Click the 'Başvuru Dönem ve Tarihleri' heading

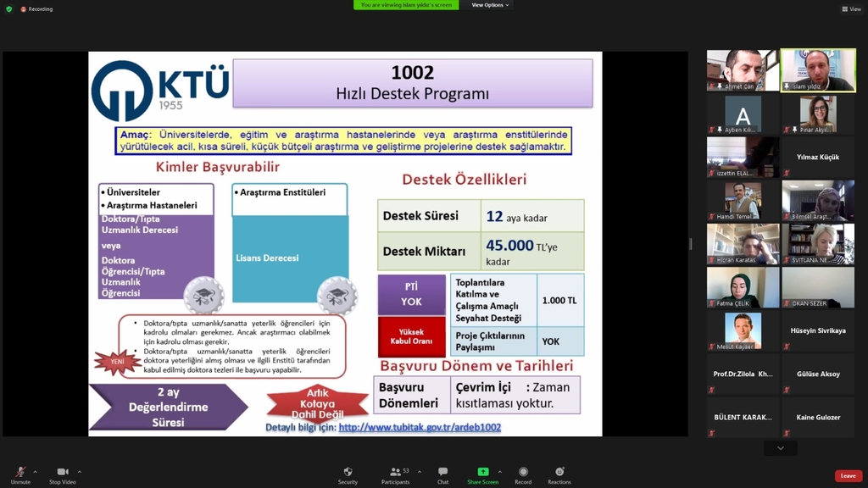476,366
